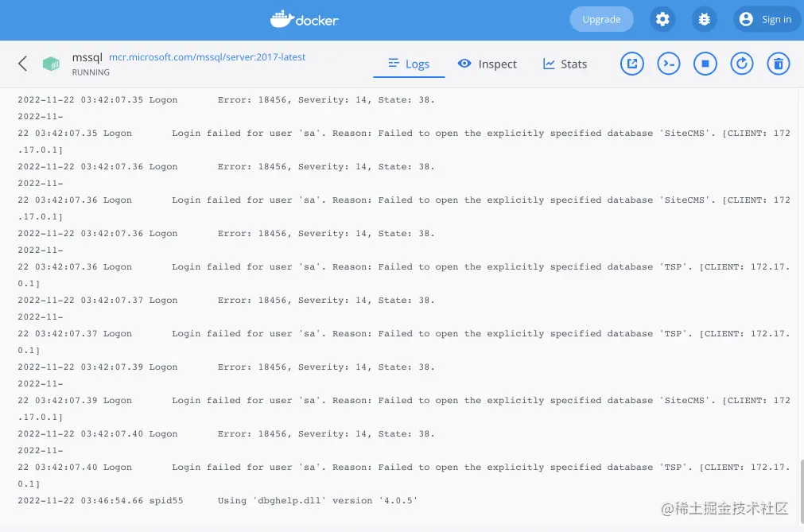Image resolution: width=804 pixels, height=532 pixels.
Task: Open the mcr.microsoft.com/mssql/server:2017-latest image link
Action: [x=207, y=57]
